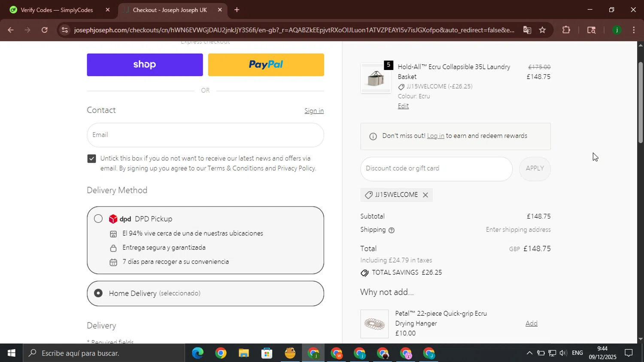The height and width of the screenshot is (362, 644).
Task: Click the ENG language indicator
Action: tap(577, 353)
